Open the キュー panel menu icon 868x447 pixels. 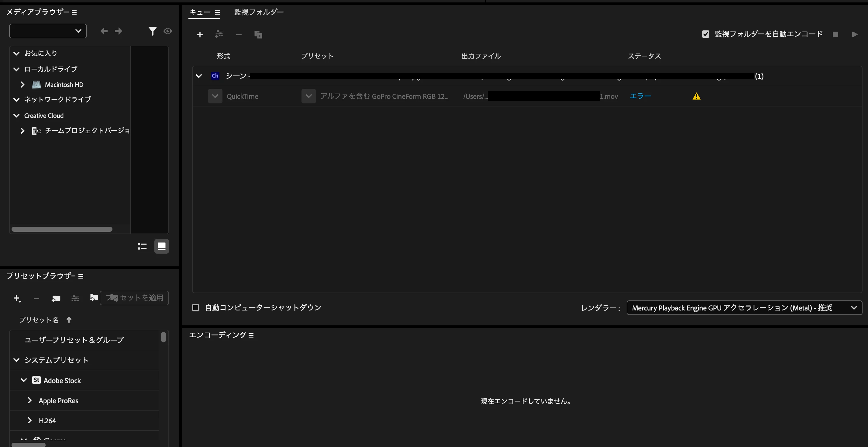coord(218,12)
